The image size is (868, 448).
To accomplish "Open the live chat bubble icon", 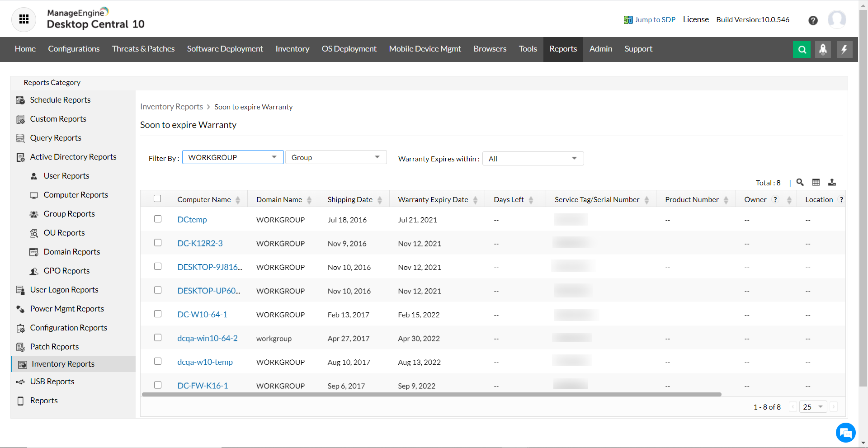I will [845, 433].
